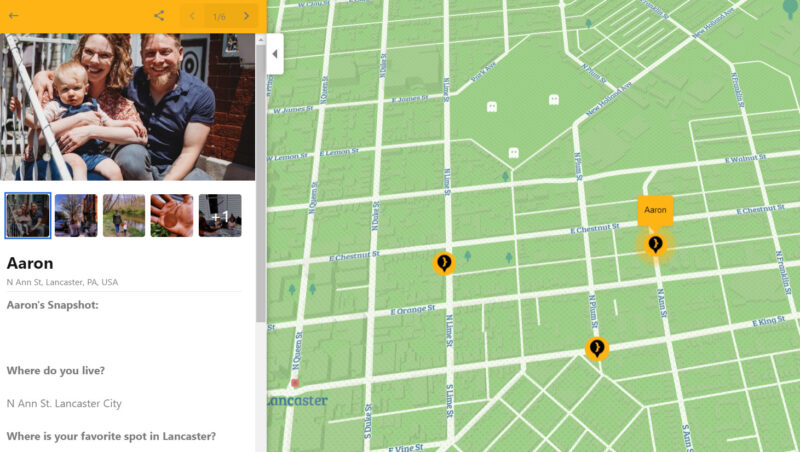Click Aaron's highlighted map pin

click(655, 245)
